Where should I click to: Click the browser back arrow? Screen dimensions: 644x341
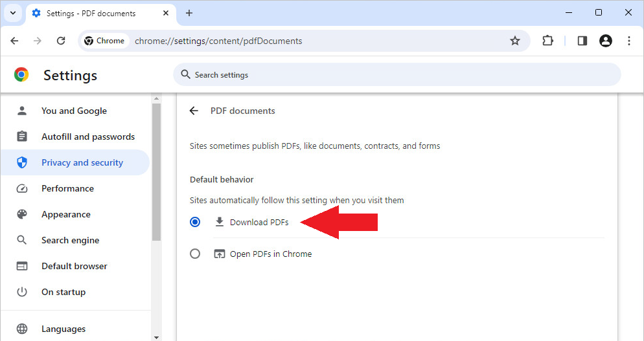pos(14,41)
